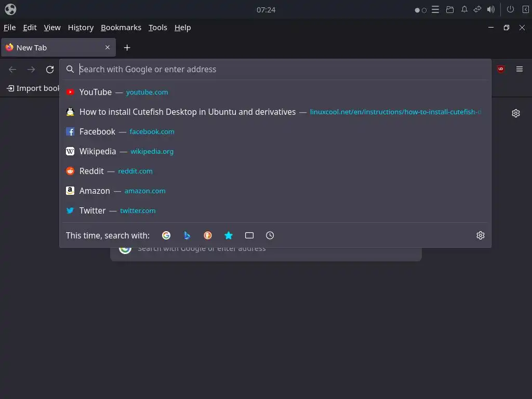This screenshot has height=399, width=532.
Task: Open the History menu
Action: (81, 28)
